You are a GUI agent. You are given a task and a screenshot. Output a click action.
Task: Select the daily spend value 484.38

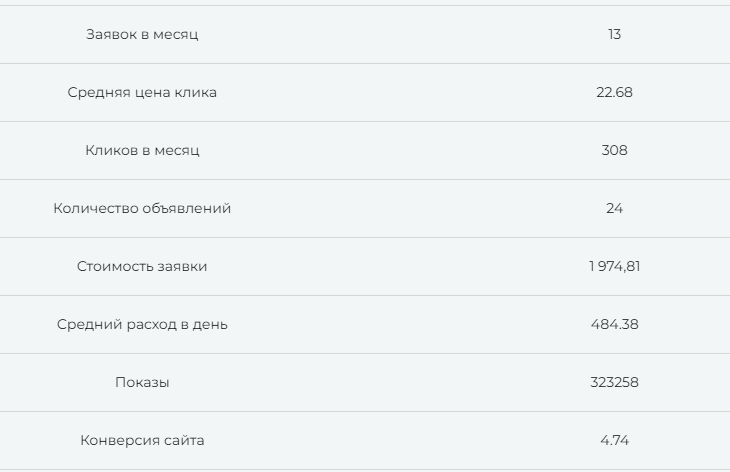point(614,324)
